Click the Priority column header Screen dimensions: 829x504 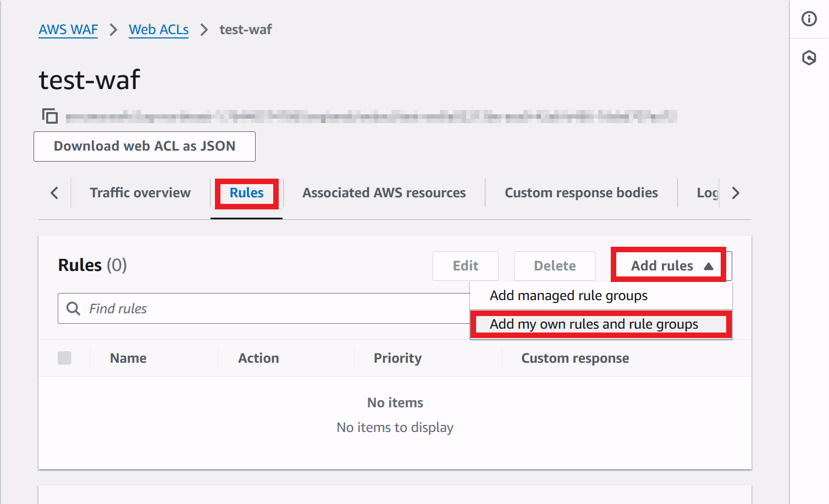[x=397, y=358]
